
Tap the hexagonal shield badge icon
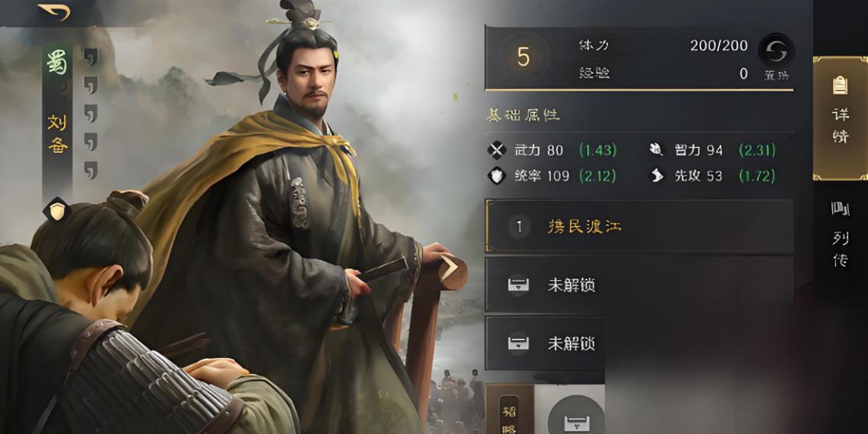(x=57, y=211)
